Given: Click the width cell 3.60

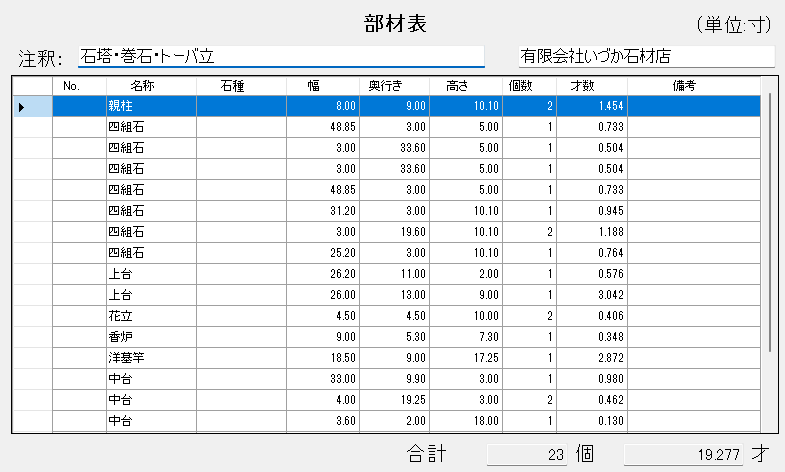Looking at the screenshot, I should point(323,421).
